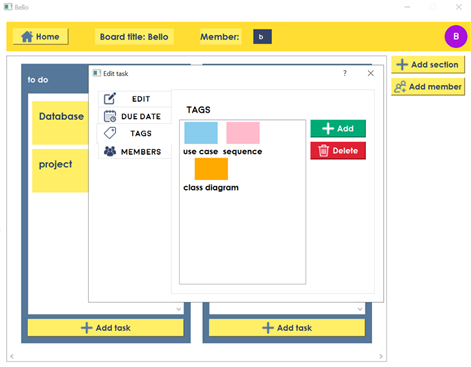Click the Board title: Bello label
The width and height of the screenshot is (471, 367).
pos(134,37)
